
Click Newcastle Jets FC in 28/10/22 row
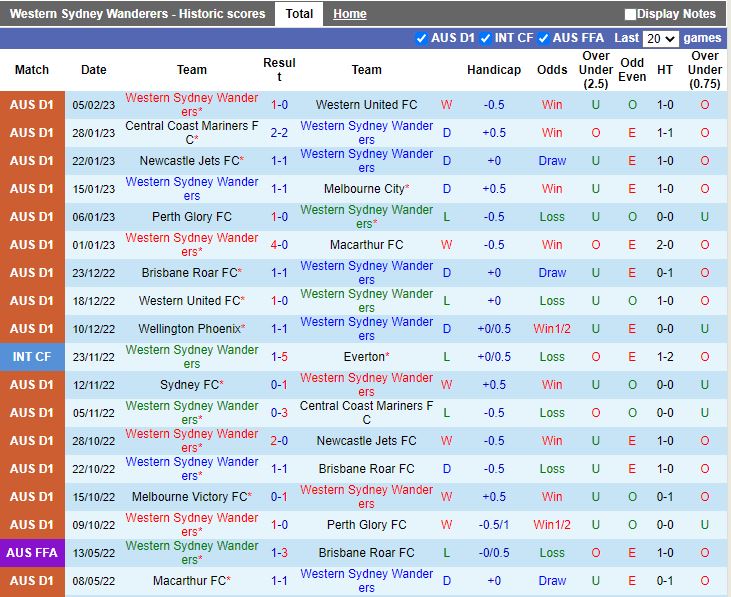[366, 441]
